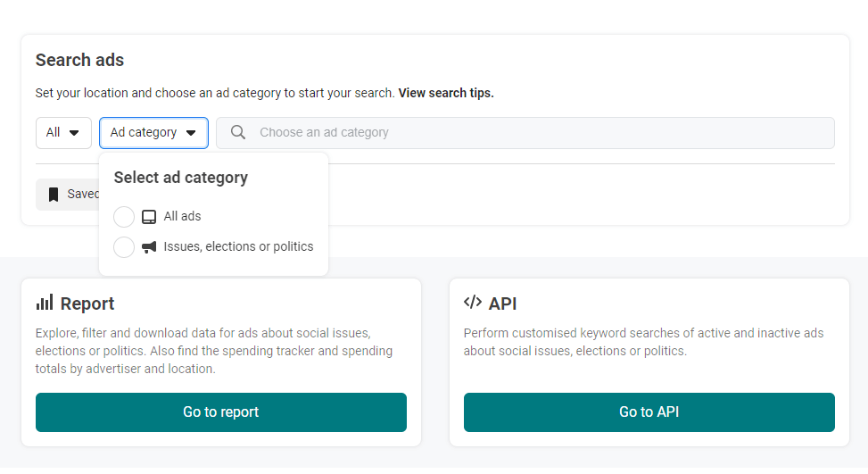Viewport: 868px width, 474px height.
Task: Click the megaphone icon for politics ads
Action: tap(149, 247)
